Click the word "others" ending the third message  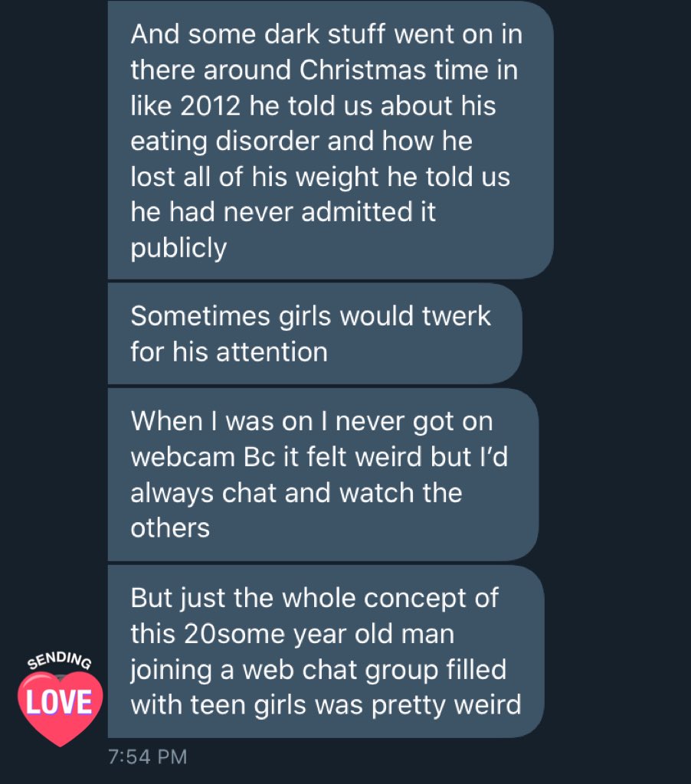[x=170, y=528]
